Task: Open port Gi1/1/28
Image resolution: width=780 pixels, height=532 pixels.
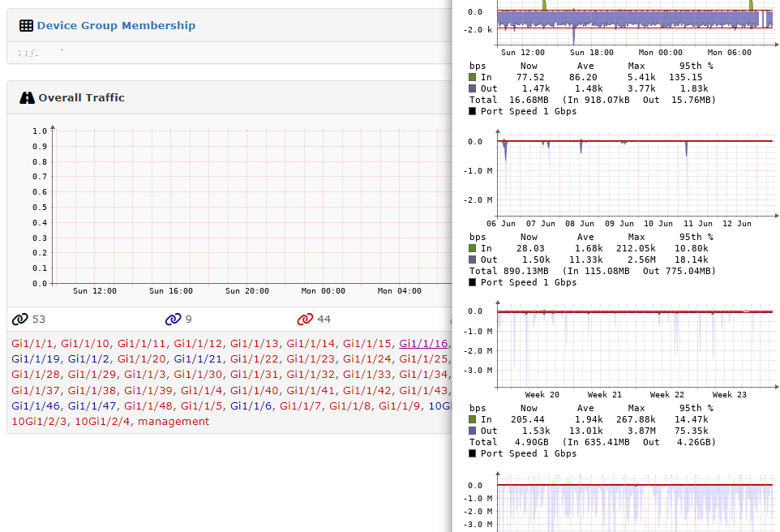Action: pos(36,374)
